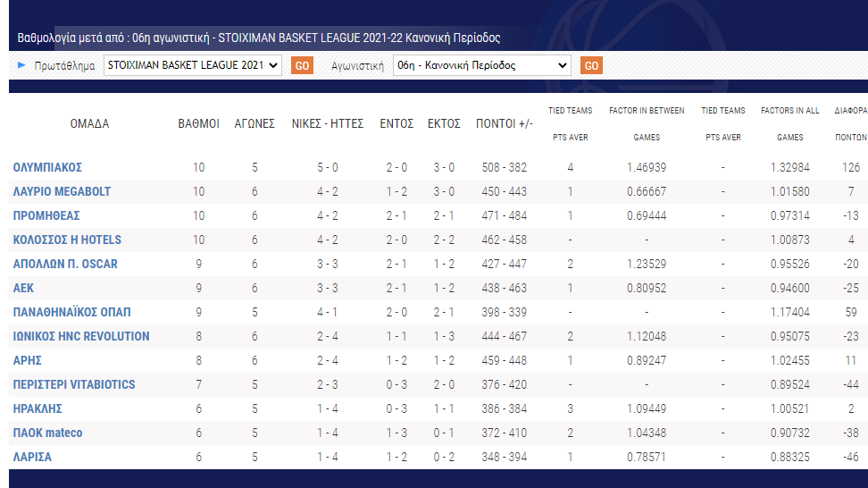
Task: Click points value 427 - 447
Action: tap(505, 264)
